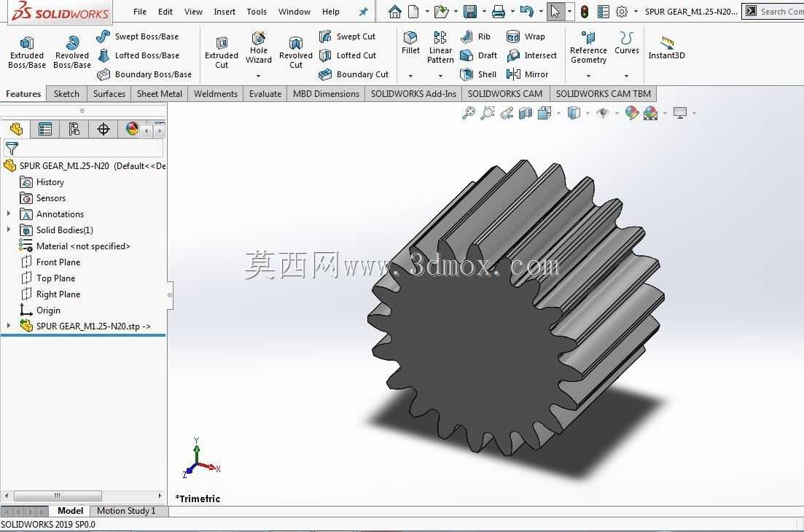Expand the SPUR GEAR_M1.25-N20.stp node
This screenshot has height=532, width=804.
tap(9, 326)
